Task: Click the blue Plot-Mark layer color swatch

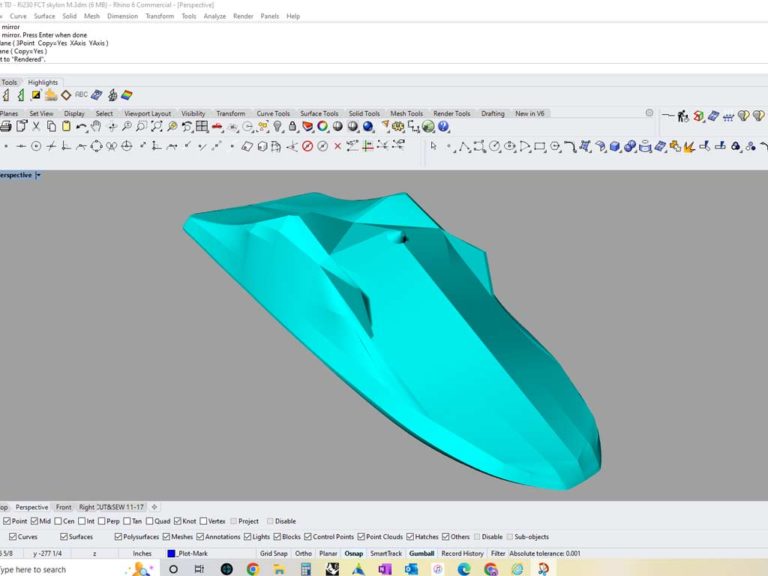Action: click(x=172, y=553)
